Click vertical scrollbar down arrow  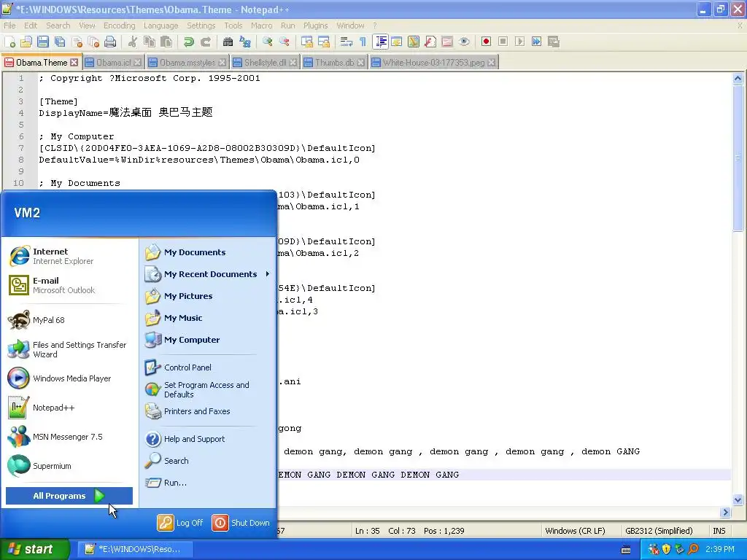pos(738,500)
